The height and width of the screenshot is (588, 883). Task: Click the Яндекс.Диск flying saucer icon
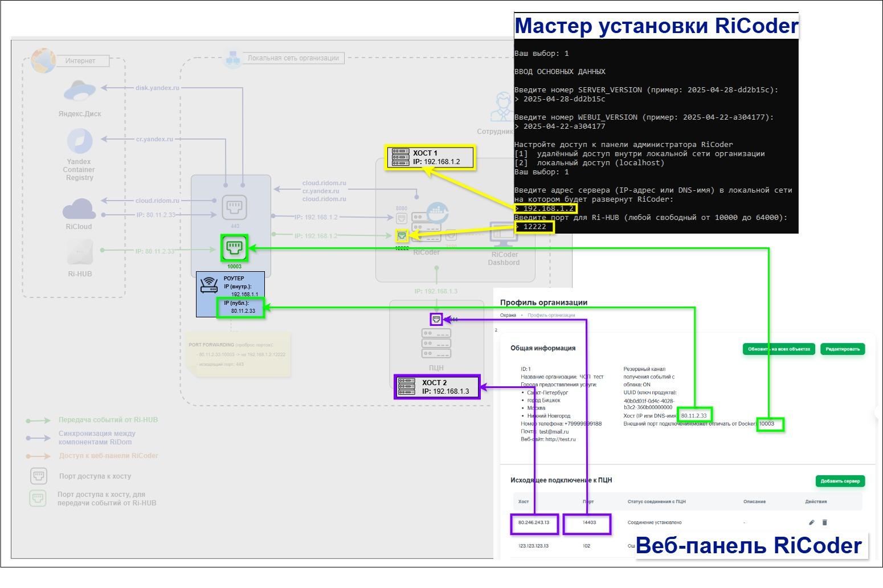point(80,91)
